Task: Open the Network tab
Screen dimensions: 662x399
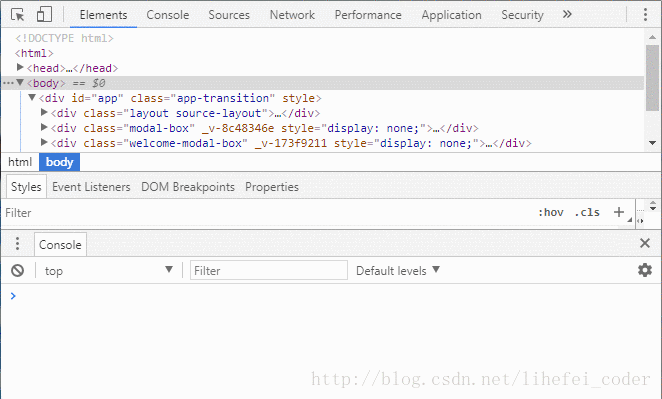Action: 292,15
